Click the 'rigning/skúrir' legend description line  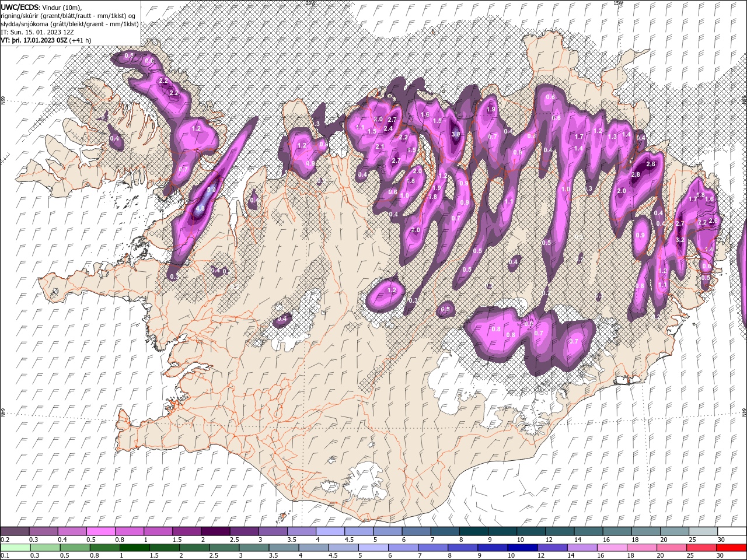(68, 16)
